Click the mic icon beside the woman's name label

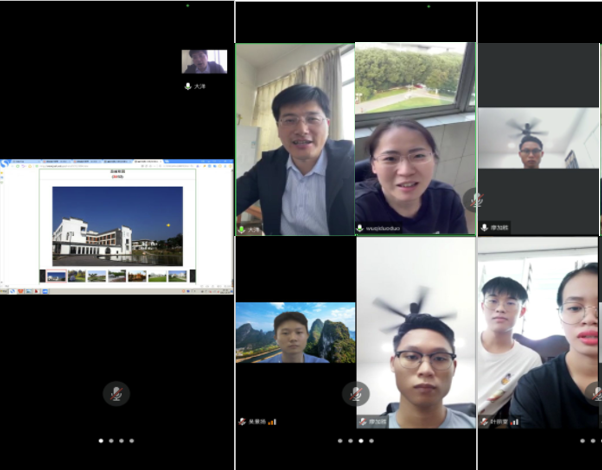[x=360, y=228]
